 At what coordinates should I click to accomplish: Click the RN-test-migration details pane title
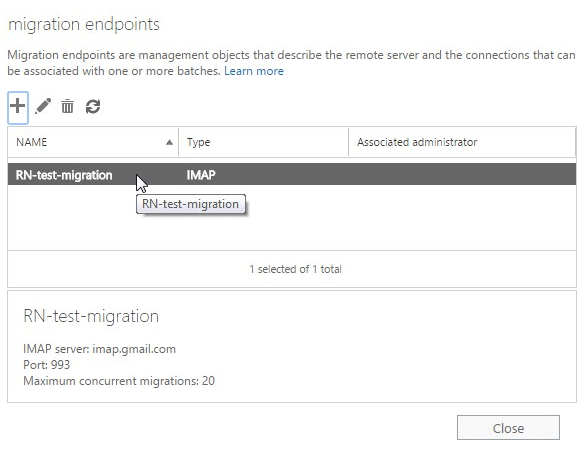[x=91, y=316]
